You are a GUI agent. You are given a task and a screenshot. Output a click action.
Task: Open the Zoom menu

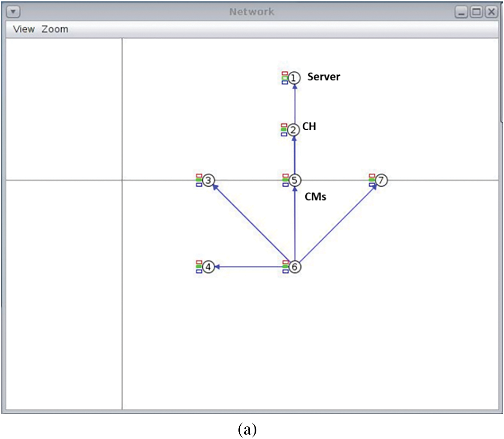pos(55,29)
